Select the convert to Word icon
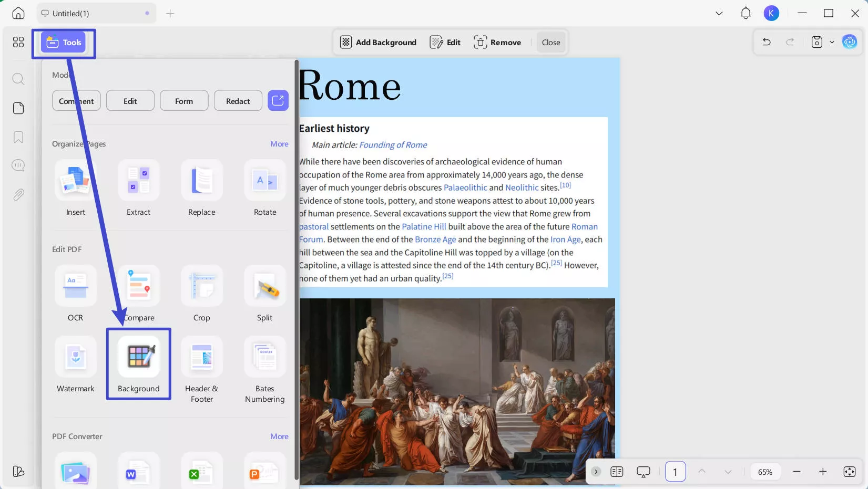 [x=139, y=470]
